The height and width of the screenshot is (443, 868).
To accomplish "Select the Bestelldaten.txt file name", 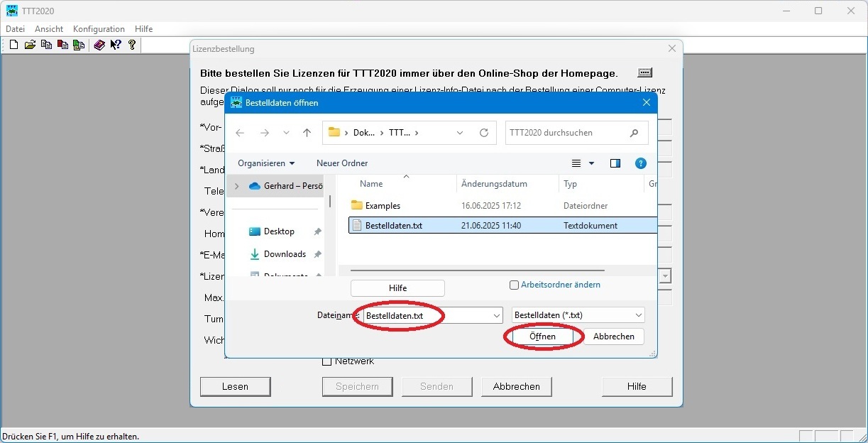I will pos(394,226).
